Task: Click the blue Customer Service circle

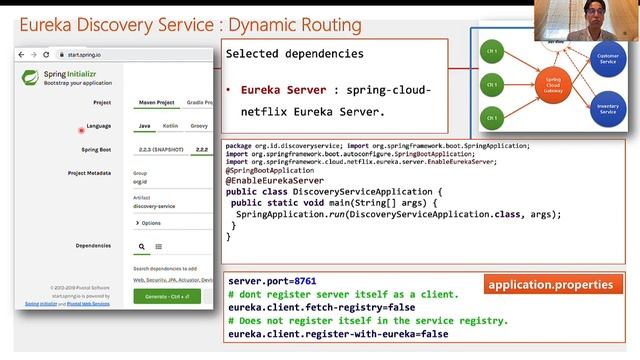Action: (608, 59)
